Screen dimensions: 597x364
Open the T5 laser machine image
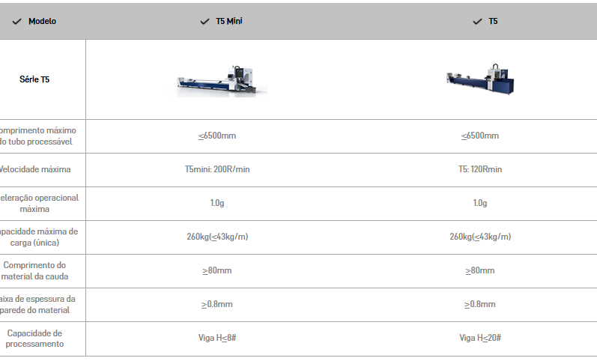tap(480, 79)
